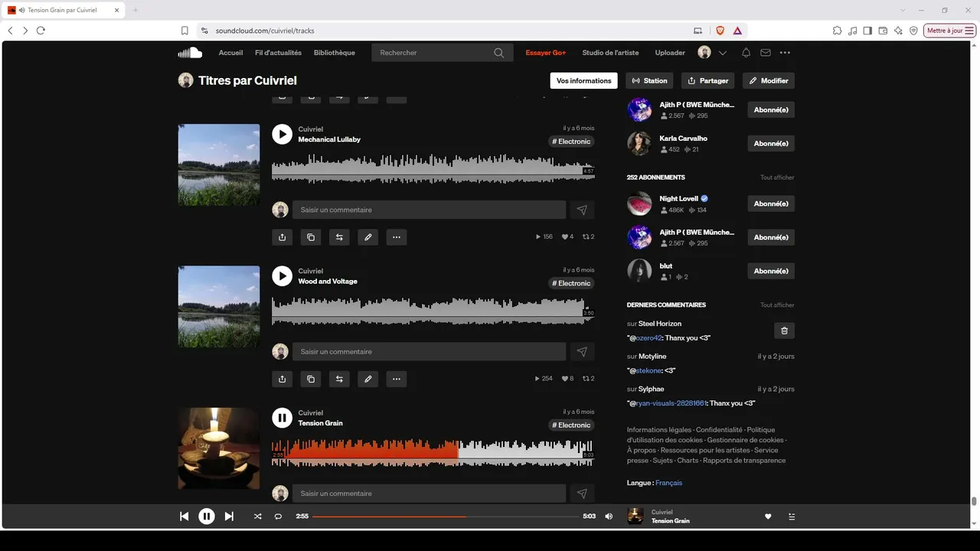This screenshot has height=551, width=980.
Task: Edit the Mechanical Lullaby track
Action: pos(367,237)
